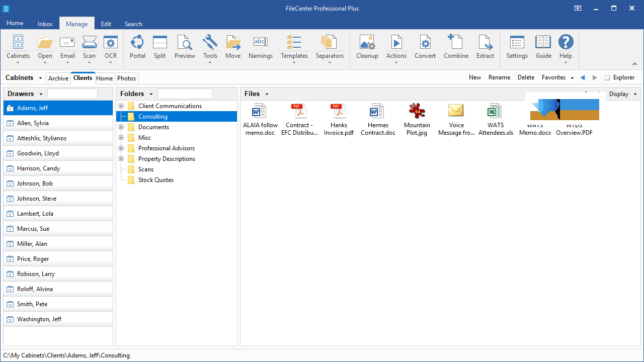This screenshot has height=362, width=644.
Task: Select the Johnson, Steve drawer
Action: 58,199
